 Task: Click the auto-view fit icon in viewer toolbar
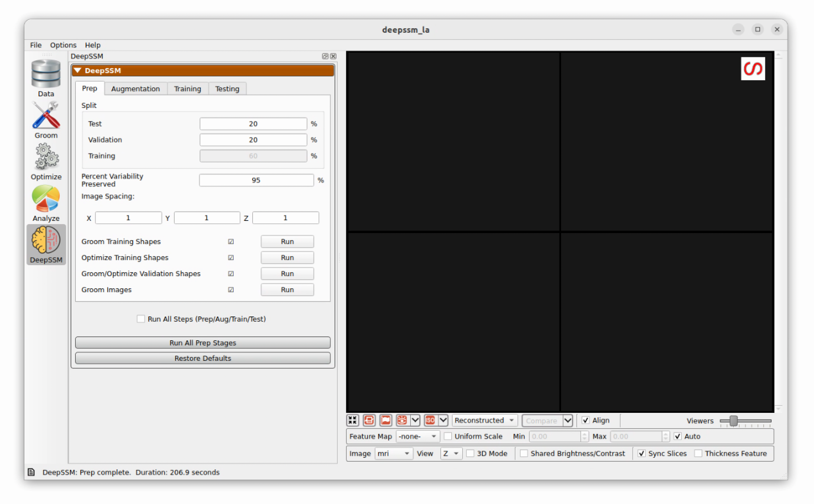click(352, 420)
